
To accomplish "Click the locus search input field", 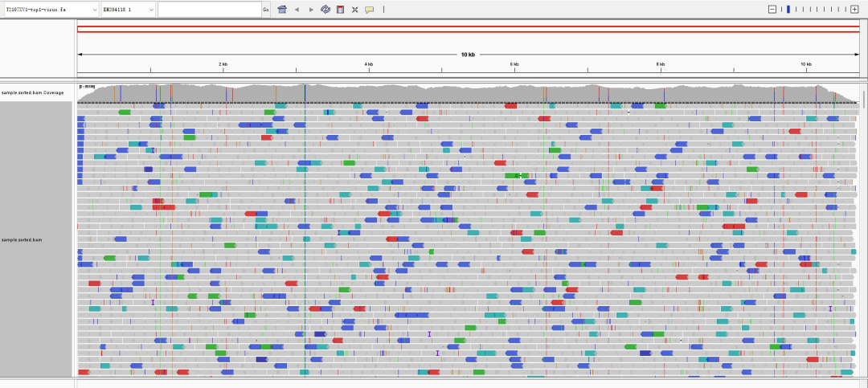I will pos(210,10).
